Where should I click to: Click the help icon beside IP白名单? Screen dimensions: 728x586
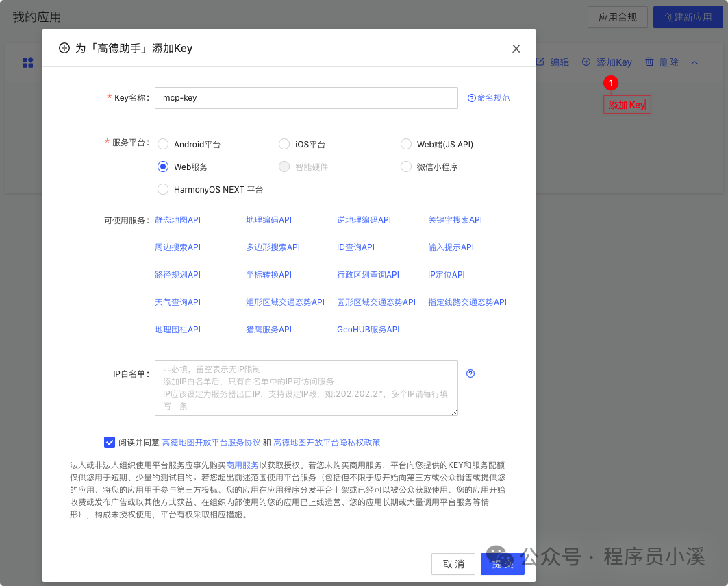[x=470, y=374]
